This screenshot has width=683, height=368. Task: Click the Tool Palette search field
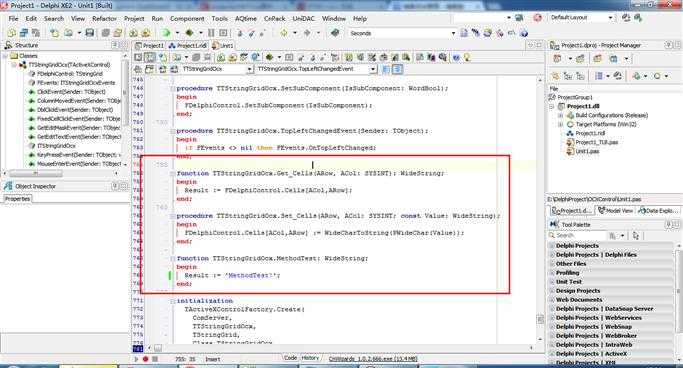click(576, 236)
